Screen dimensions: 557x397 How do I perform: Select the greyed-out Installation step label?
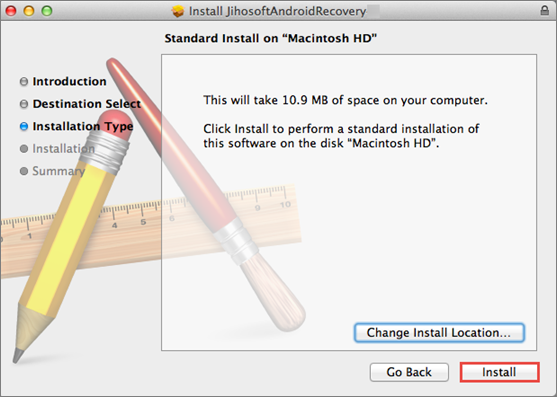coord(64,148)
